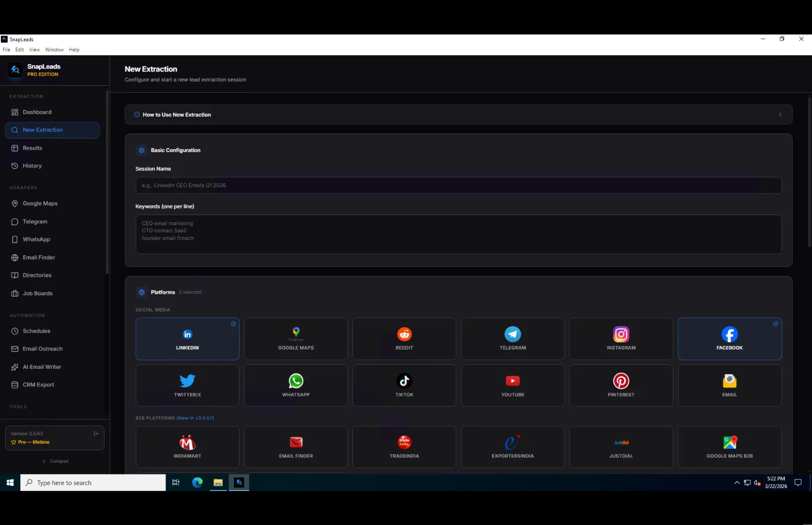Collapse the left sidebar
This screenshot has height=525, width=812.
pyautogui.click(x=55, y=461)
